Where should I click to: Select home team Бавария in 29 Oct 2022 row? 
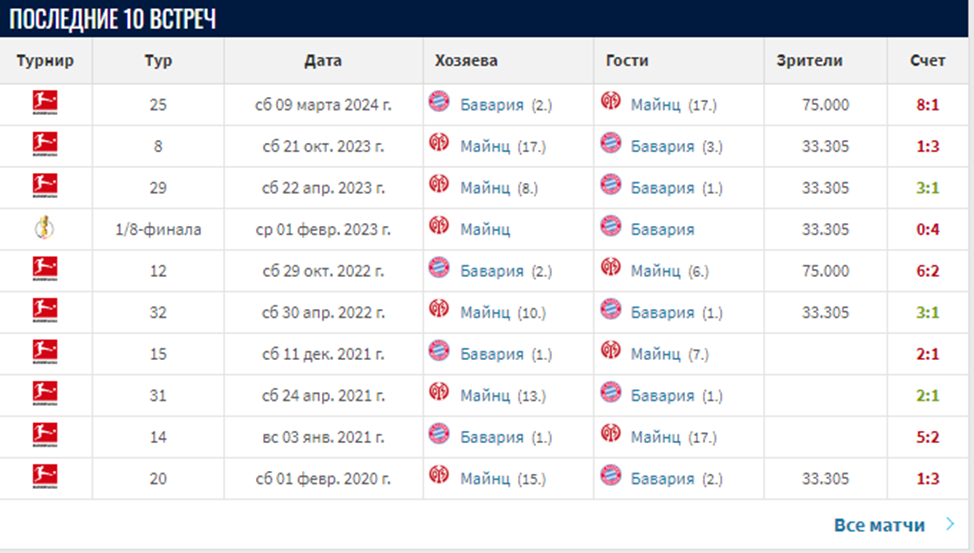click(x=492, y=271)
